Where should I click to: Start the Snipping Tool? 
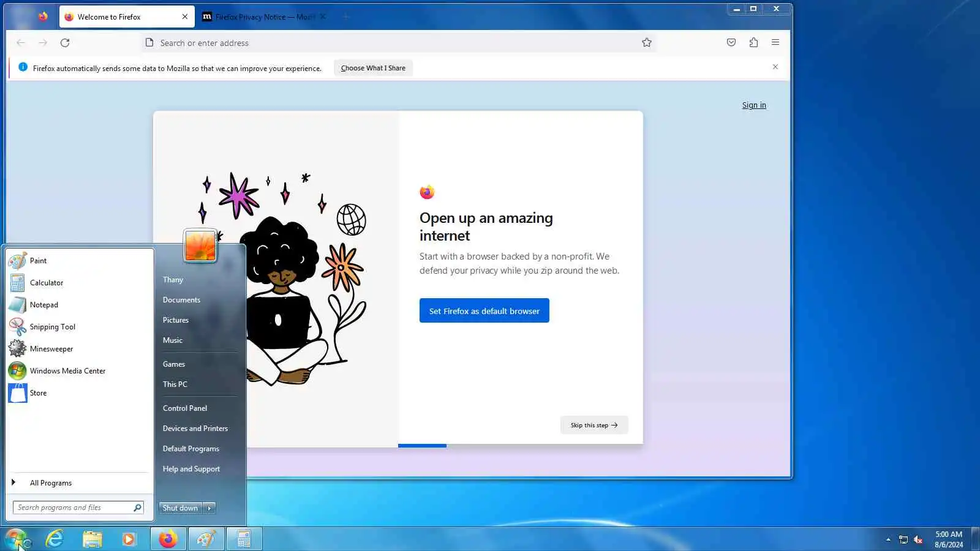tap(80, 327)
